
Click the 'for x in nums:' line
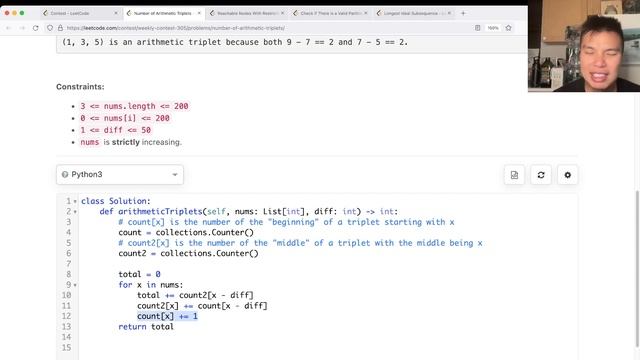[151, 284]
